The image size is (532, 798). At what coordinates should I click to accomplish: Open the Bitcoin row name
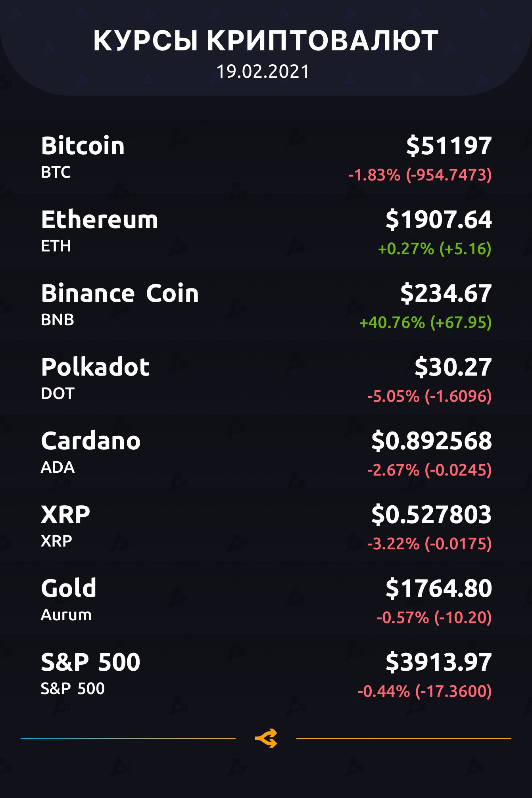coord(83,146)
